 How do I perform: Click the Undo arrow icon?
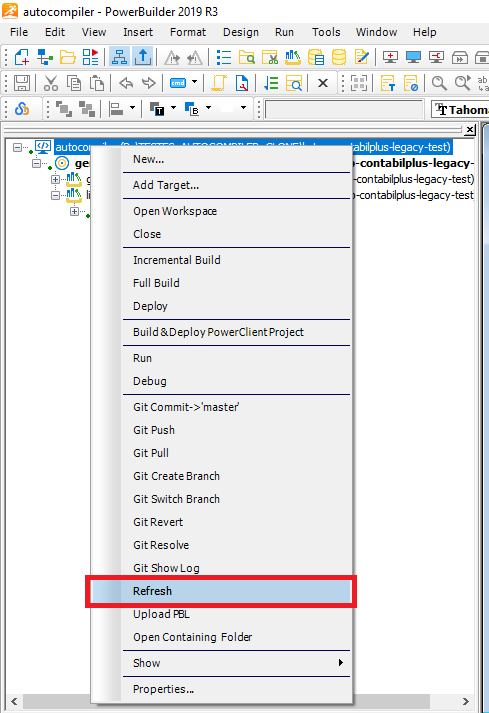[x=126, y=83]
